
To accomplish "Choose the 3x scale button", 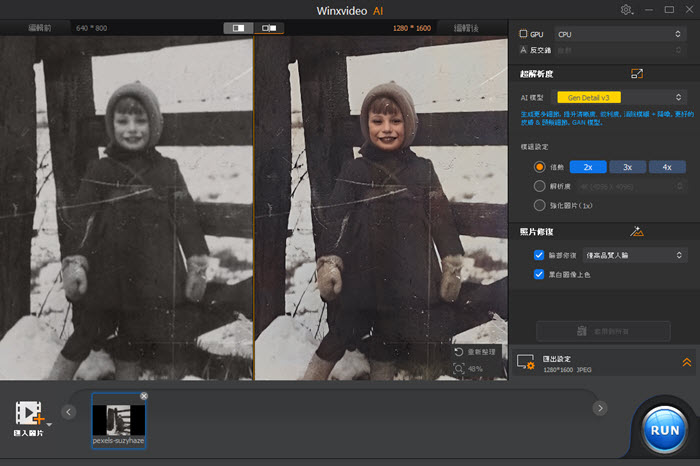I will coord(627,167).
